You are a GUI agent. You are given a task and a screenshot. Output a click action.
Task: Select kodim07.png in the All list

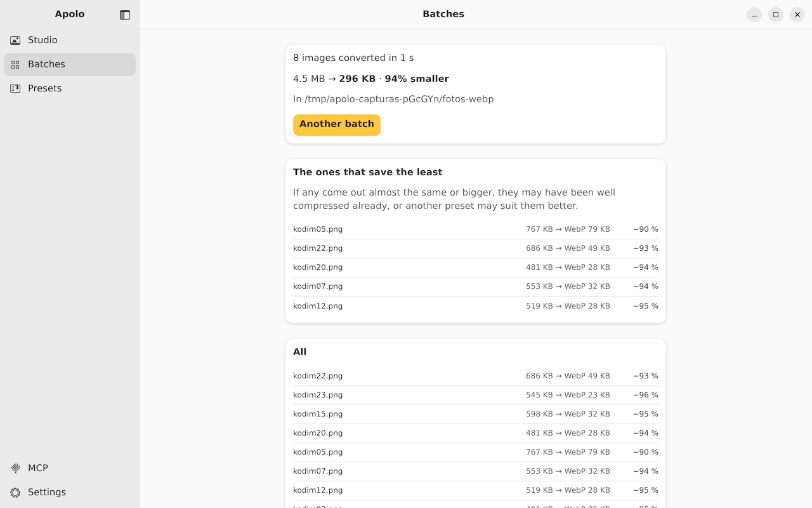coord(476,471)
